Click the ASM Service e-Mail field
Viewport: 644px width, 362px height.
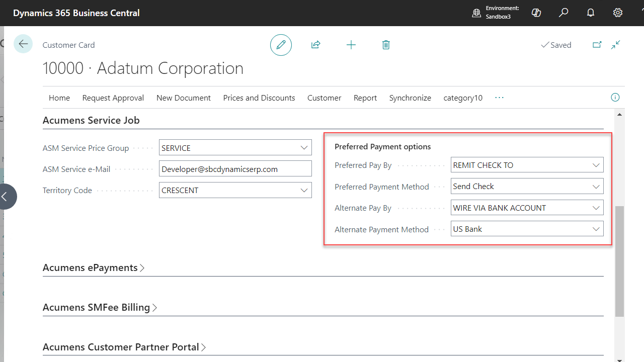[235, 169]
